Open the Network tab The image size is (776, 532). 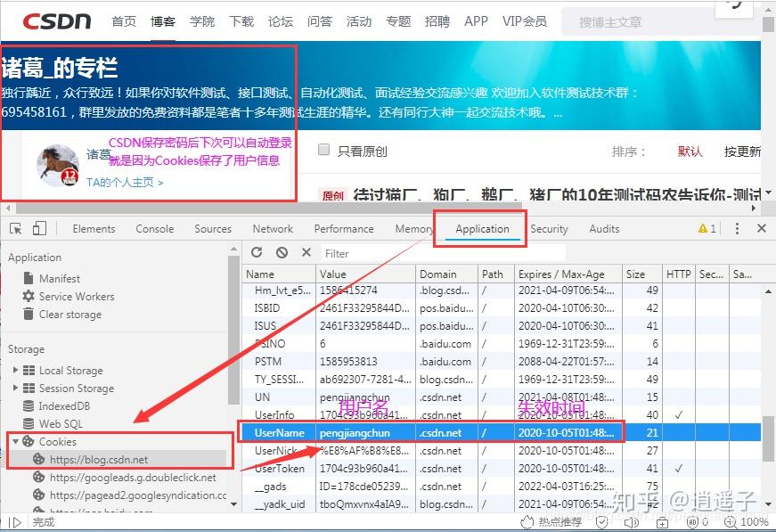273,229
